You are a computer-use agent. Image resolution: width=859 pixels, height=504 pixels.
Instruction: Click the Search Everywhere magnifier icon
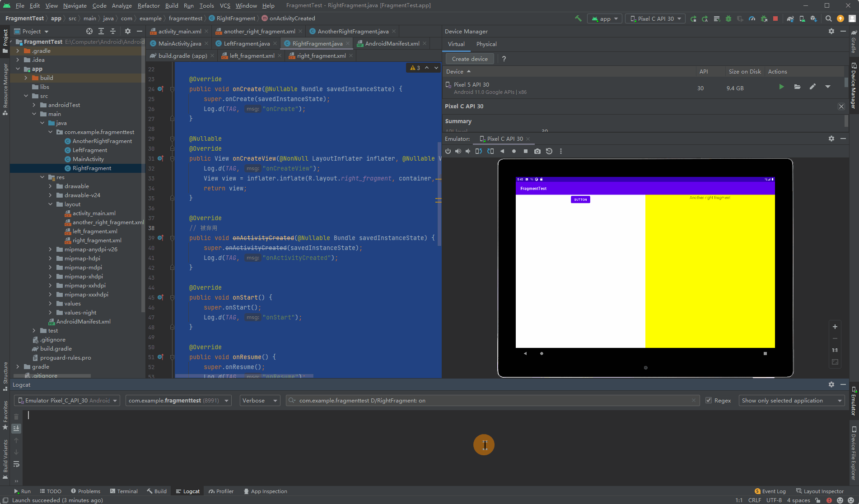click(829, 18)
